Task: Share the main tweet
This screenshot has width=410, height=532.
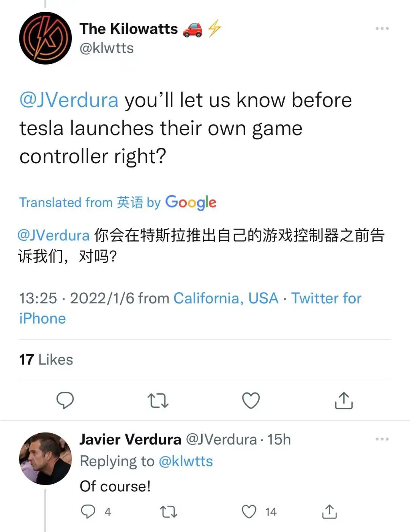Action: tap(344, 400)
